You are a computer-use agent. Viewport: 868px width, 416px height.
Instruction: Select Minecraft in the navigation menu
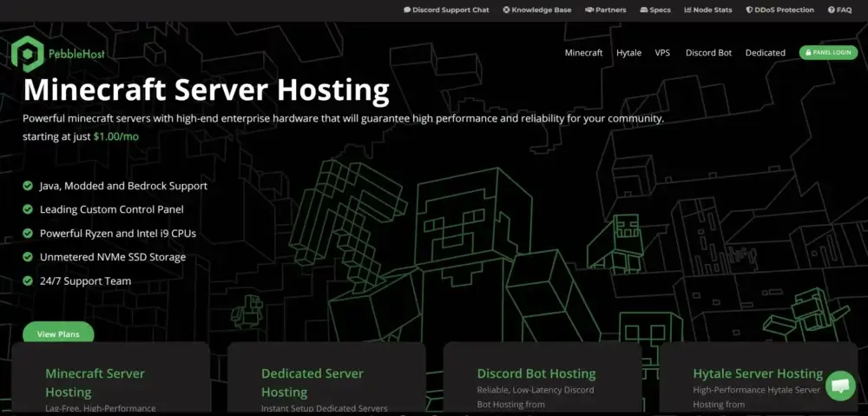coord(583,53)
